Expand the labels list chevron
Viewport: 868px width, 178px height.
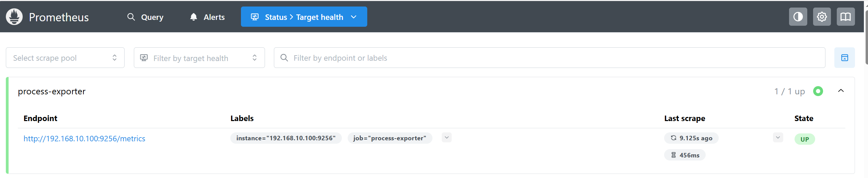point(447,138)
